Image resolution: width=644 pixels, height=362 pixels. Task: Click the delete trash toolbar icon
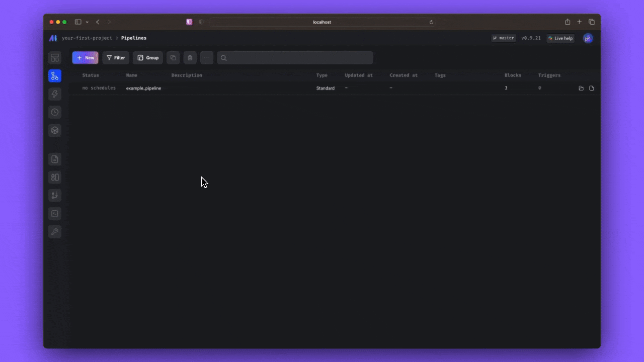(190, 58)
